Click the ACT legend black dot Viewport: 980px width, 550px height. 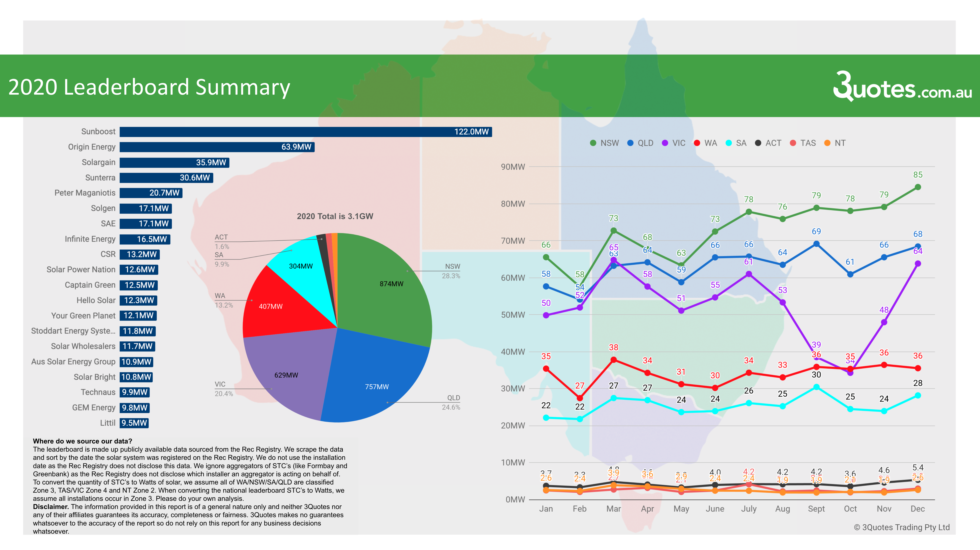tap(758, 143)
